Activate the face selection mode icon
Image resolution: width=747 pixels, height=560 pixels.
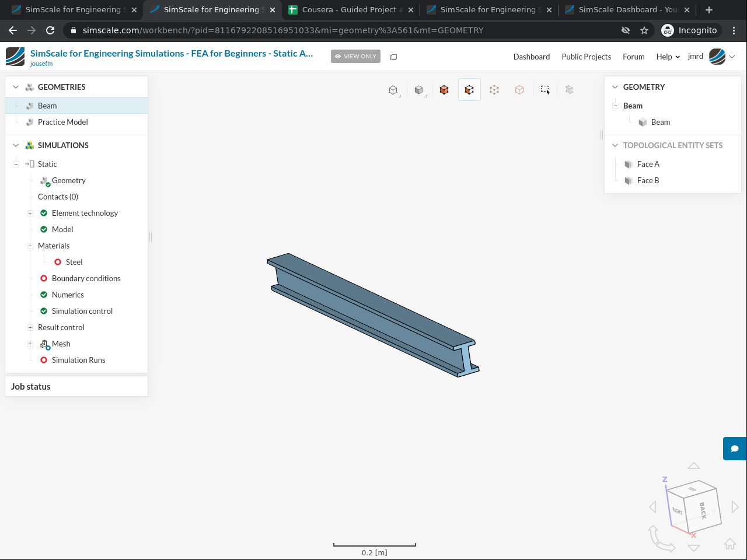tap(469, 90)
